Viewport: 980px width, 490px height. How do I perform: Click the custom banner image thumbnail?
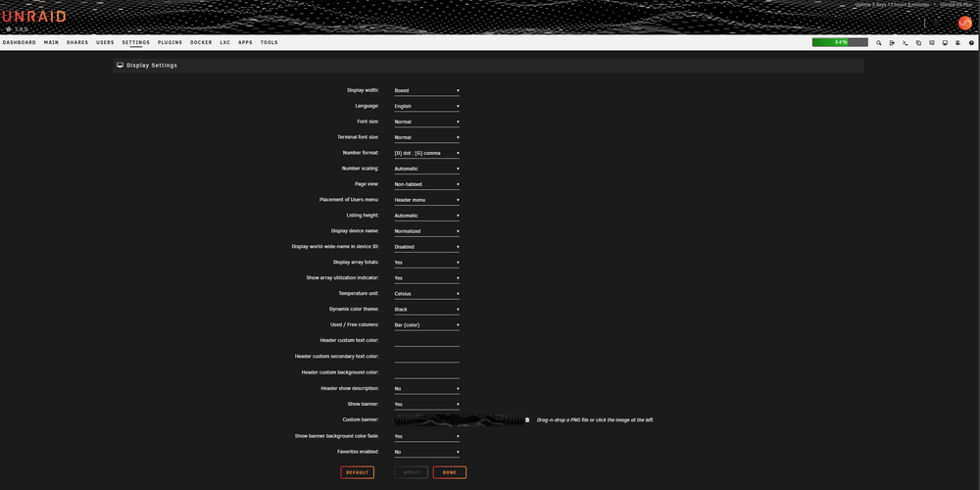(459, 420)
